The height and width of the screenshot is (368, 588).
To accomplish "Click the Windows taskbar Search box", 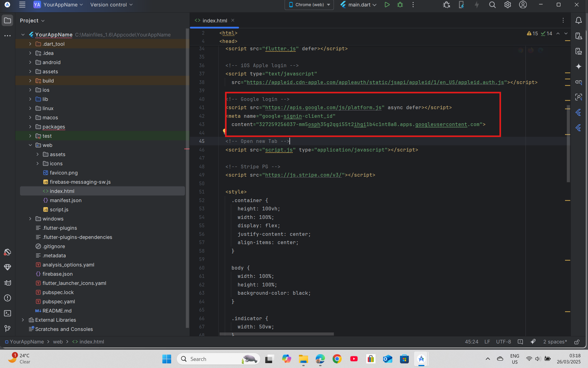I will [218, 359].
